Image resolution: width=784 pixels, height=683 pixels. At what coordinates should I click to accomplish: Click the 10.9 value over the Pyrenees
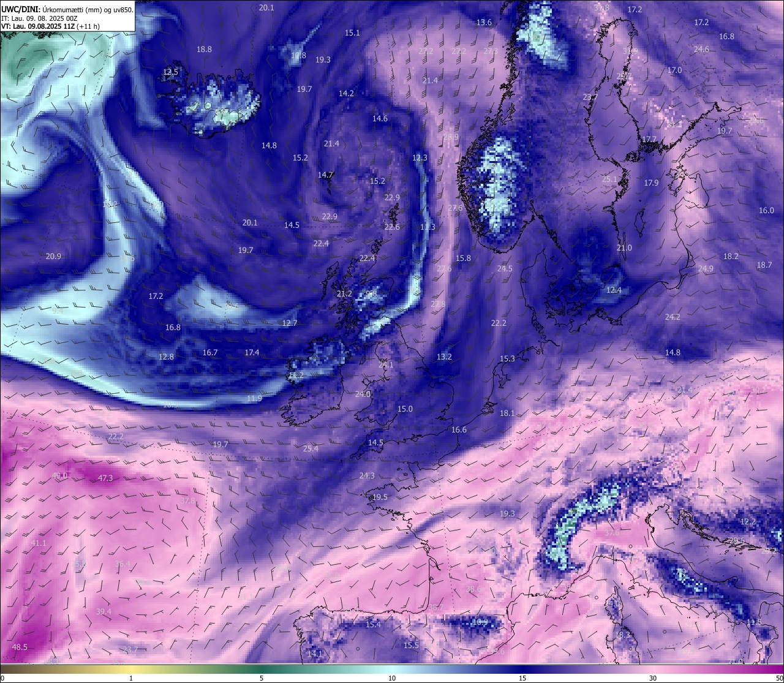point(480,622)
